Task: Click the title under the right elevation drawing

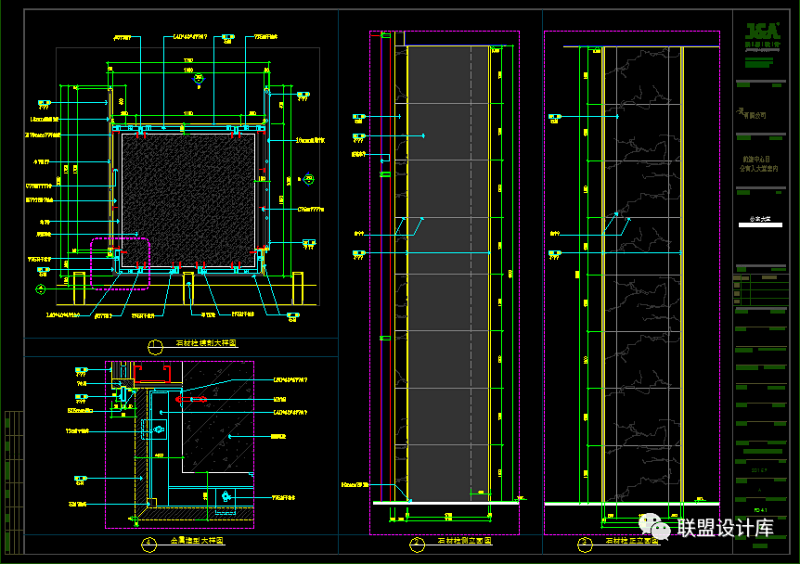Action: pos(633,541)
